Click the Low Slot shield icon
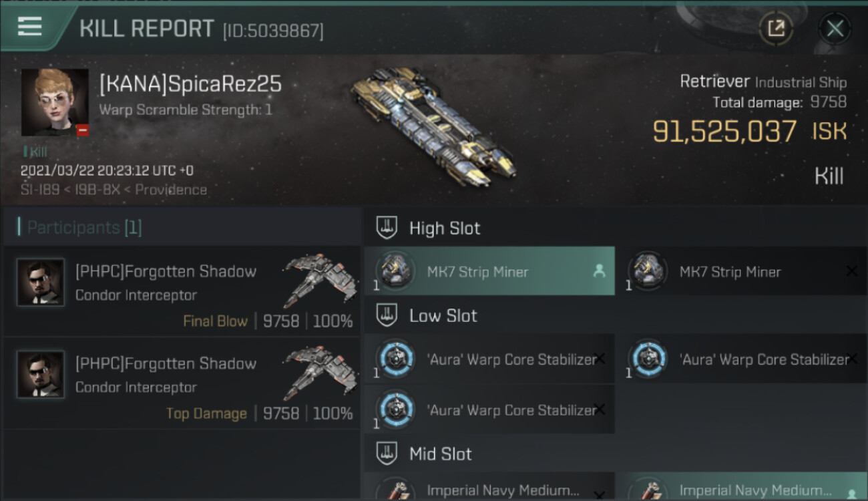 click(x=387, y=315)
